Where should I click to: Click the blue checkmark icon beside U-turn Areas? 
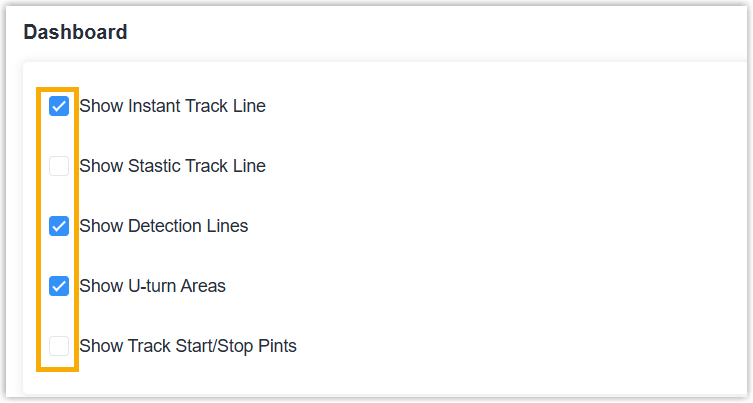[x=59, y=286]
